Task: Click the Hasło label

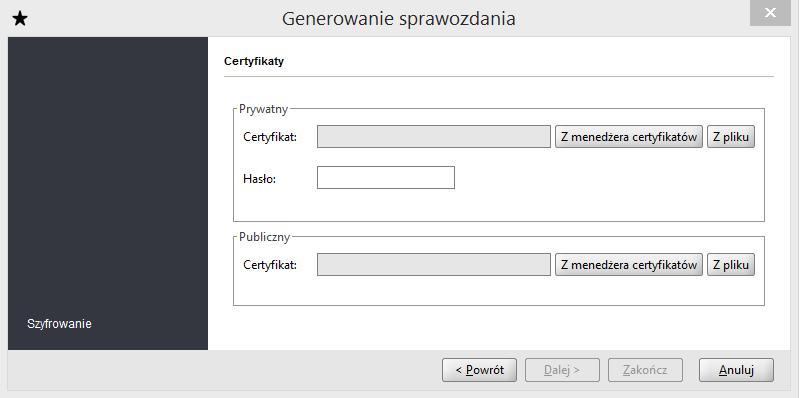Action: [259, 179]
